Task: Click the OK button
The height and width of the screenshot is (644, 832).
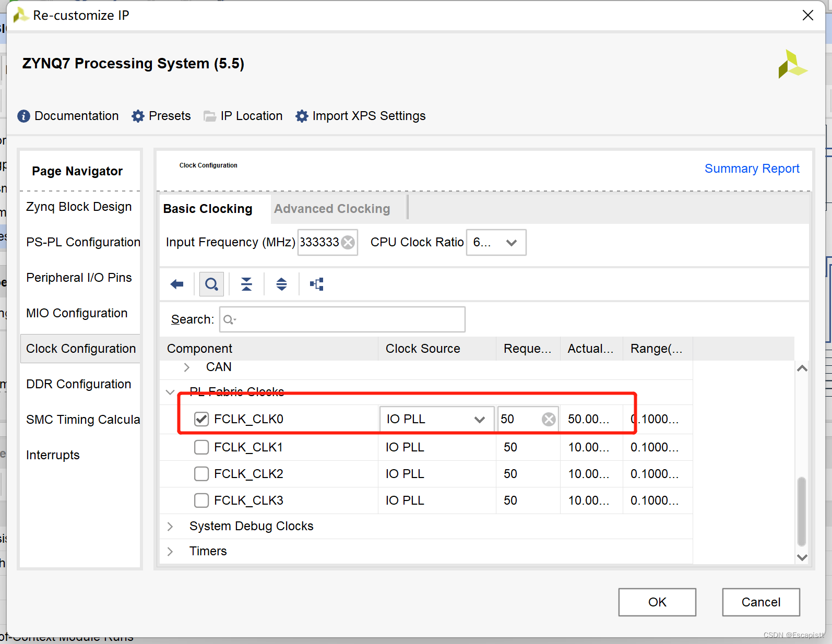Action: coord(657,602)
